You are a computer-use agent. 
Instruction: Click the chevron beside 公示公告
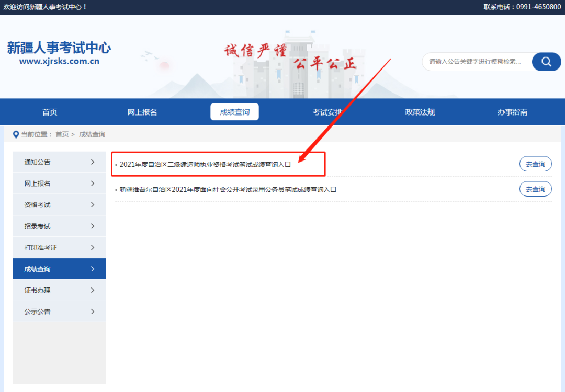(93, 312)
